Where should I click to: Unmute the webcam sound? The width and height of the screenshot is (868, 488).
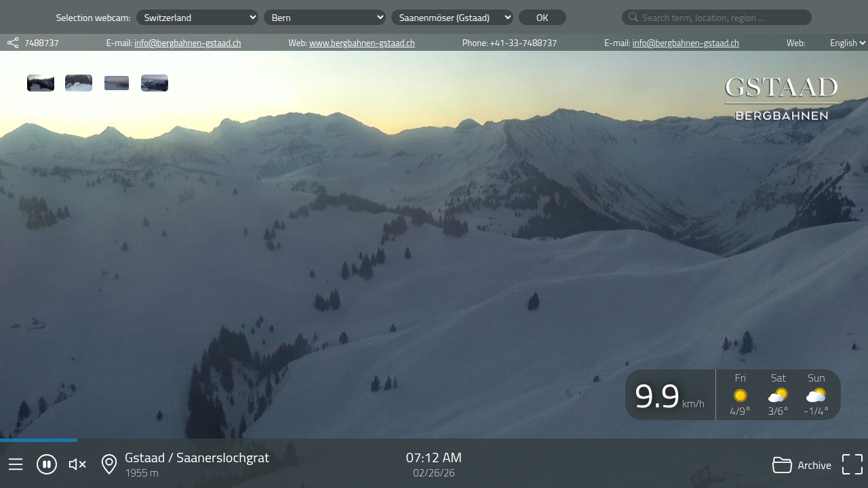(77, 464)
